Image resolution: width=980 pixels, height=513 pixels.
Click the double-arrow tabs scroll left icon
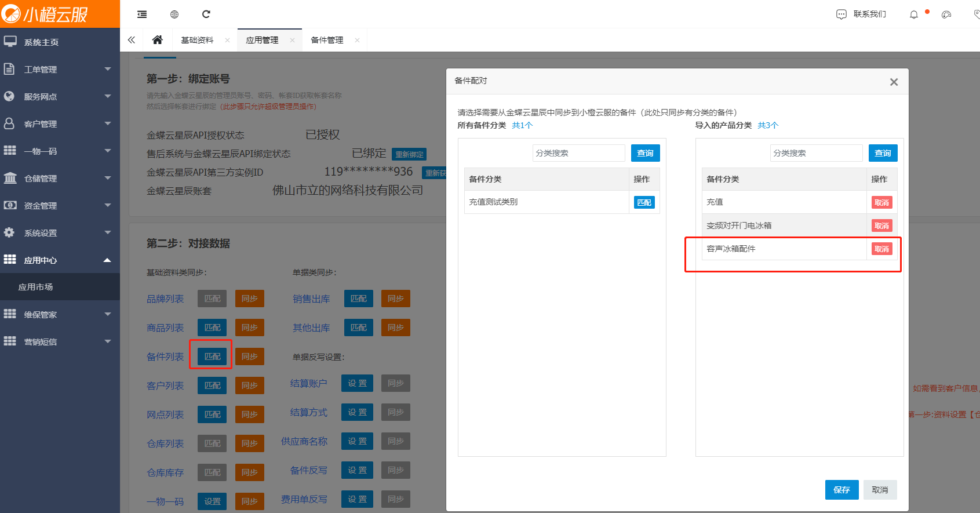[132, 40]
